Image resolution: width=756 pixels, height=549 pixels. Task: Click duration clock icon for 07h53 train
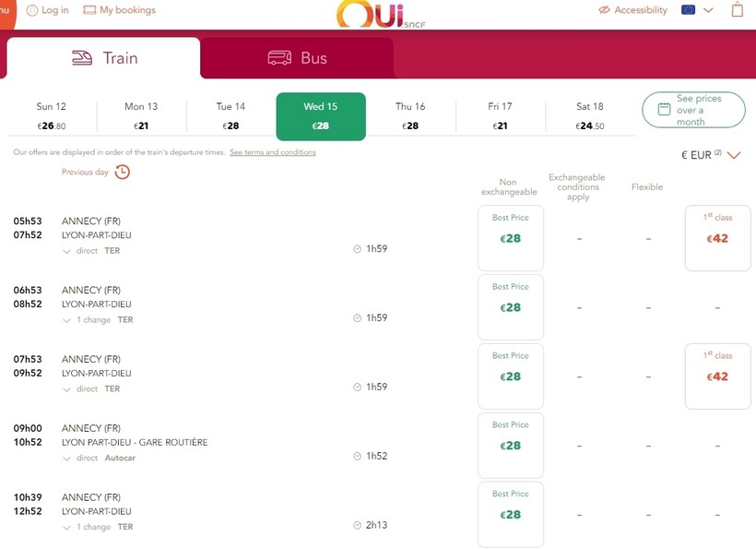click(358, 387)
